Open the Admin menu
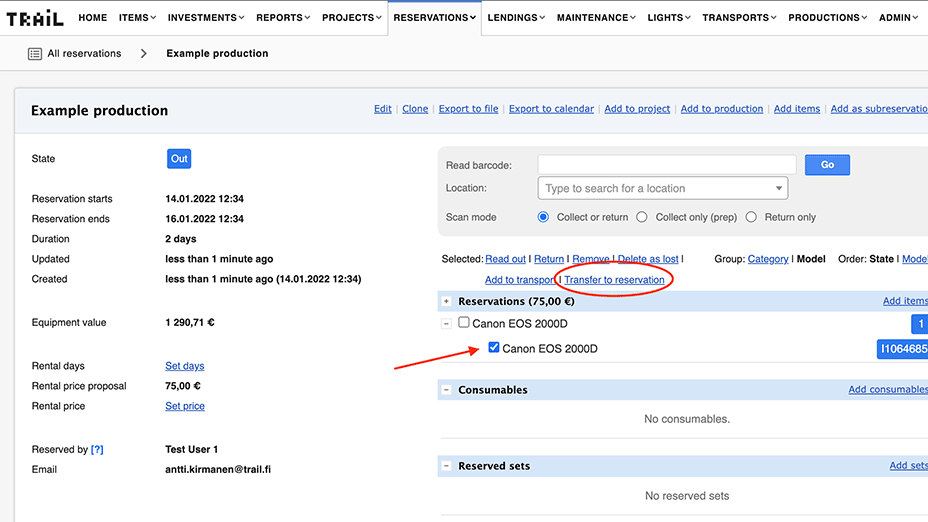This screenshot has height=522, width=928. coord(898,18)
